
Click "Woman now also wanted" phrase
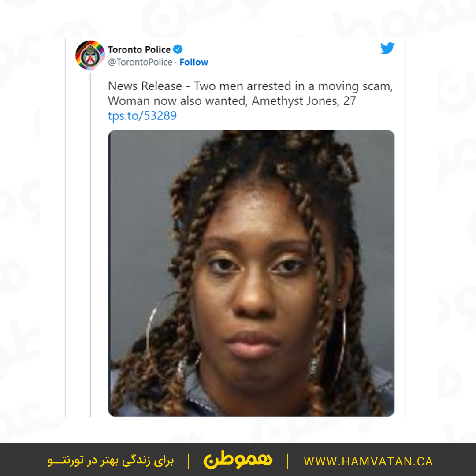click(x=177, y=101)
